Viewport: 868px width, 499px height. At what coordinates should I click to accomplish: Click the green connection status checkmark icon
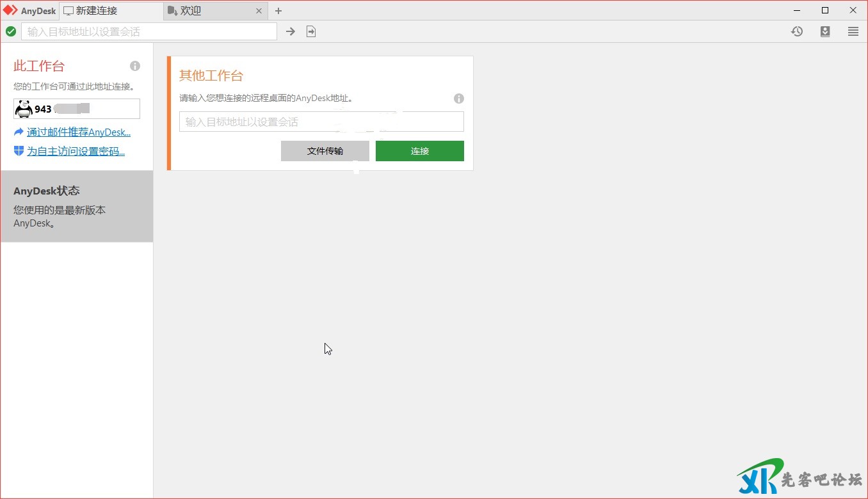click(x=11, y=31)
